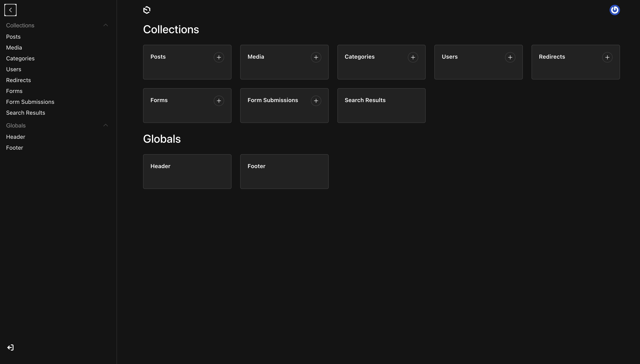This screenshot has width=640, height=364.
Task: Add new Media via the plus icon
Action: [316, 57]
